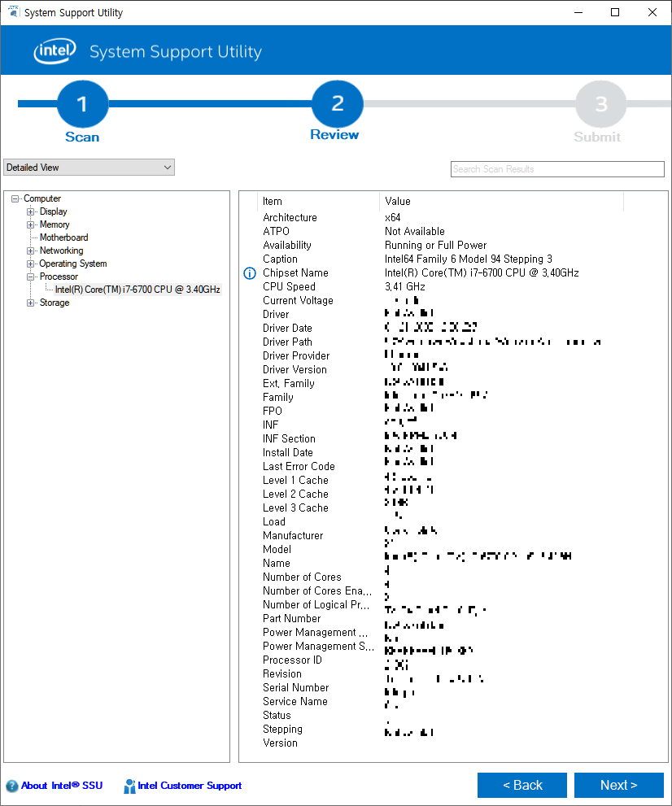Click the About Intel SSU help icon
The height and width of the screenshot is (806, 672).
point(12,786)
